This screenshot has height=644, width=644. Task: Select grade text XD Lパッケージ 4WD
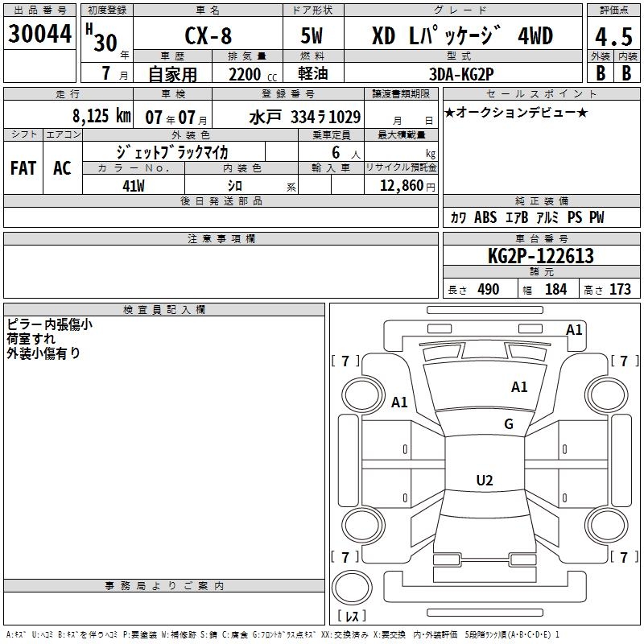click(x=462, y=35)
